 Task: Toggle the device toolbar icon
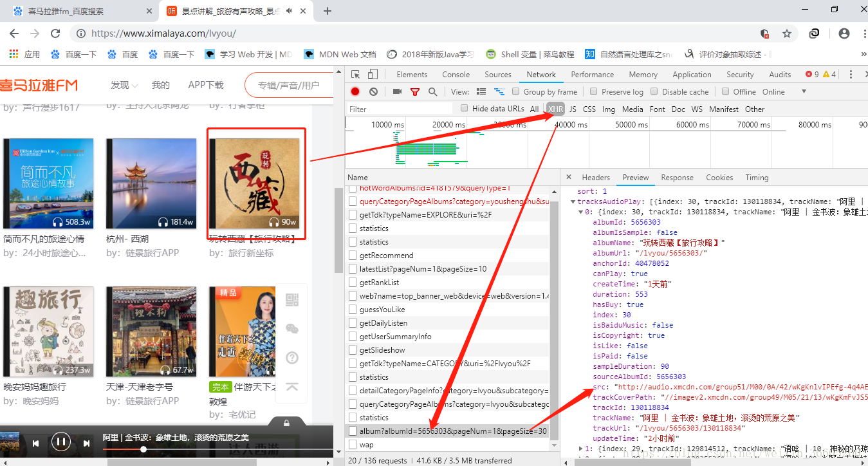373,75
